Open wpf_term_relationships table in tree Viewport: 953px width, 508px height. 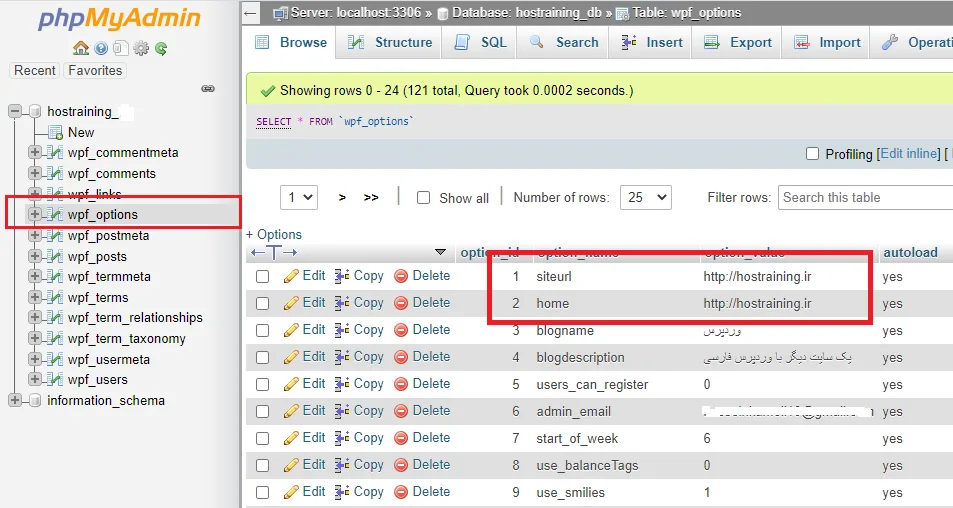tap(135, 317)
